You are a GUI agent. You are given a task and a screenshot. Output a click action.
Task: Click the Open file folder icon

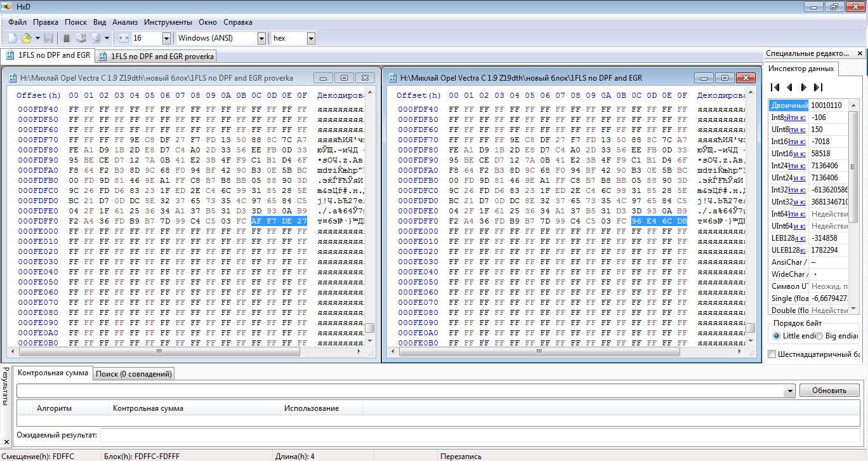click(x=27, y=38)
